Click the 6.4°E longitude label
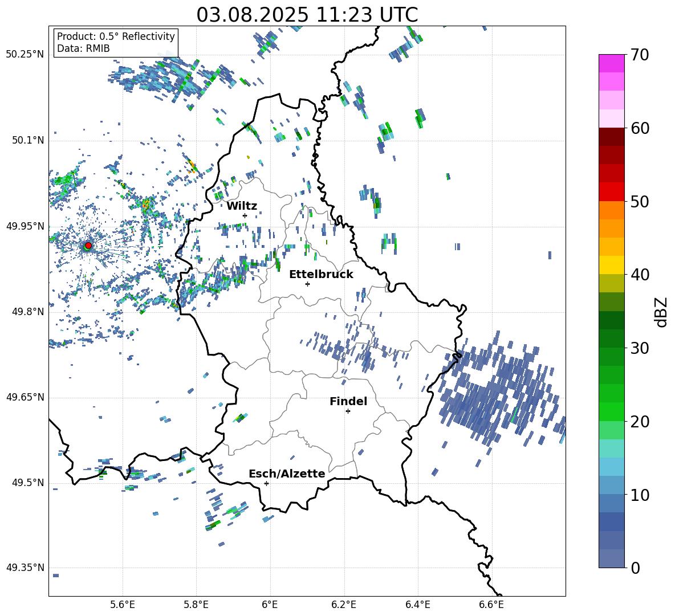Image resolution: width=675 pixels, height=616 pixels. coord(417,605)
